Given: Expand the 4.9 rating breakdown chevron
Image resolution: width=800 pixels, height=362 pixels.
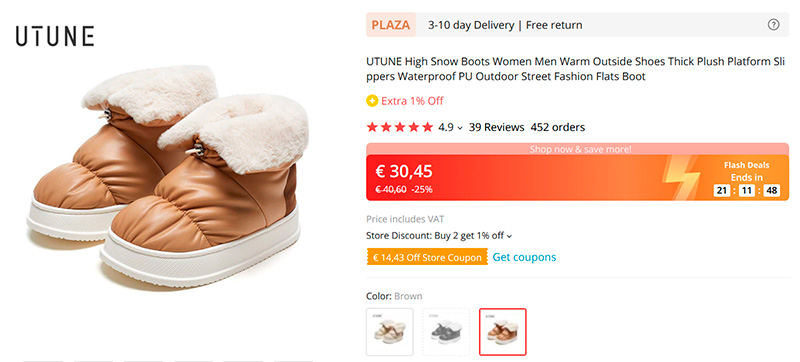Looking at the screenshot, I should coord(460,128).
